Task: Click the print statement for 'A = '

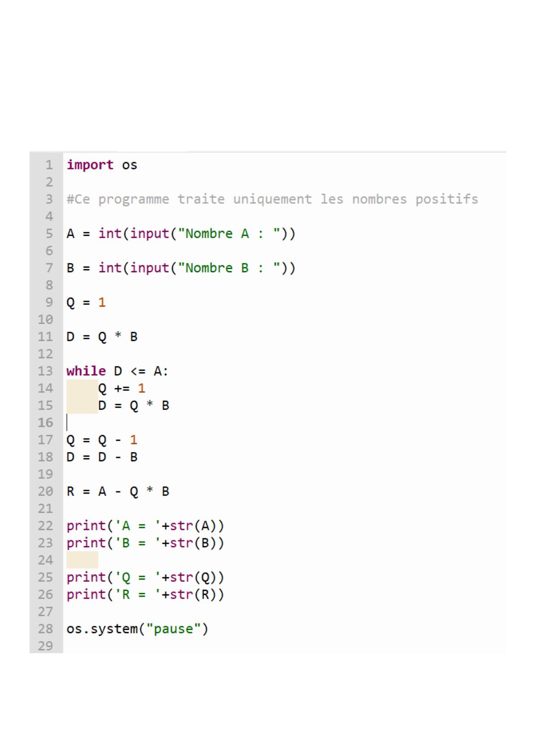Action: click(x=145, y=526)
